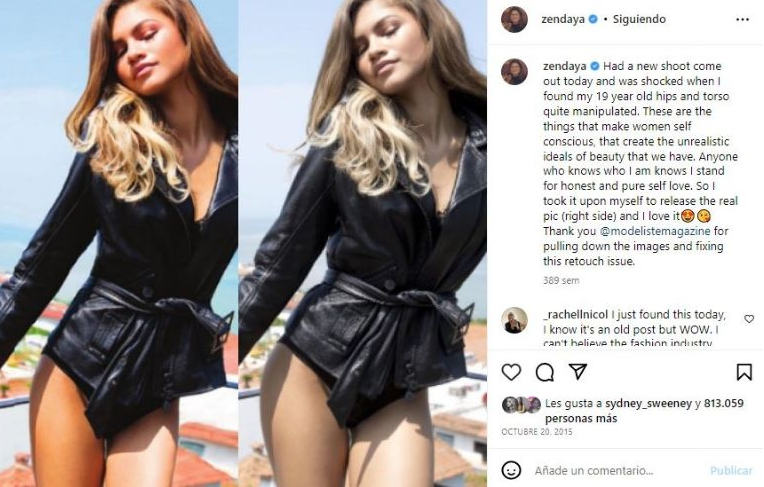This screenshot has height=487, width=764.
Task: Like _rachellnicol's comment heart
Action: [749, 319]
